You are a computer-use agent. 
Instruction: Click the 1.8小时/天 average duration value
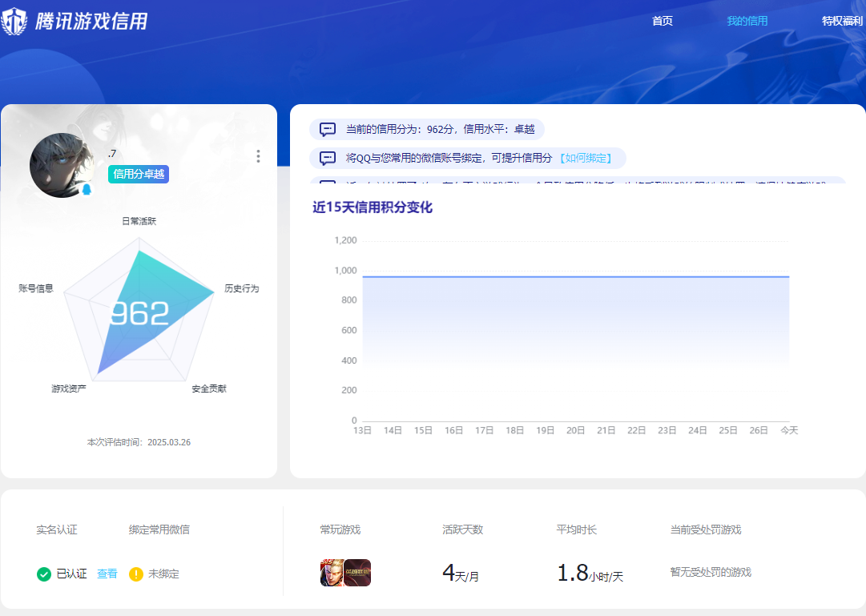[x=590, y=574]
